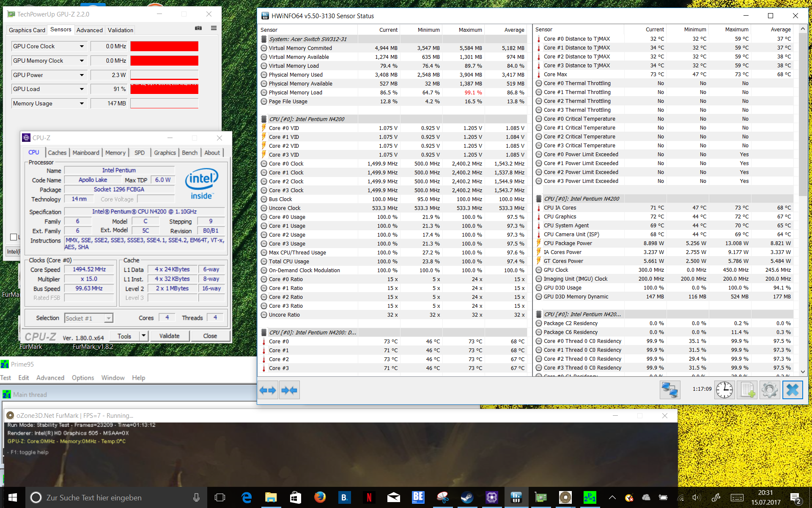Click the HWiNFO64 title bar icon
The height and width of the screenshot is (508, 812).
coord(265,16)
